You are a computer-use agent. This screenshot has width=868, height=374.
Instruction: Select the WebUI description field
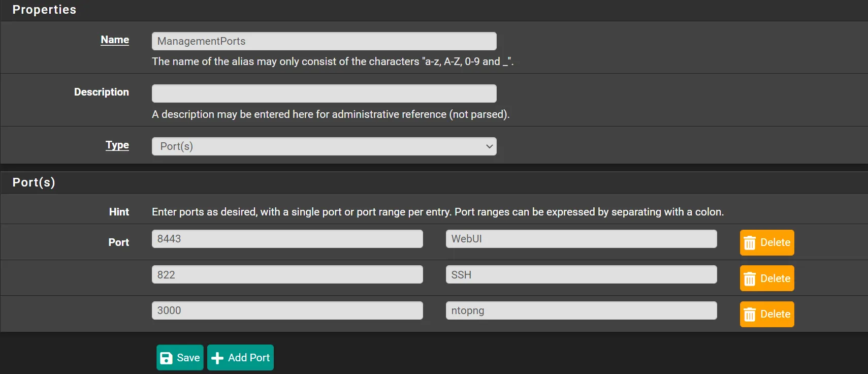tap(581, 239)
